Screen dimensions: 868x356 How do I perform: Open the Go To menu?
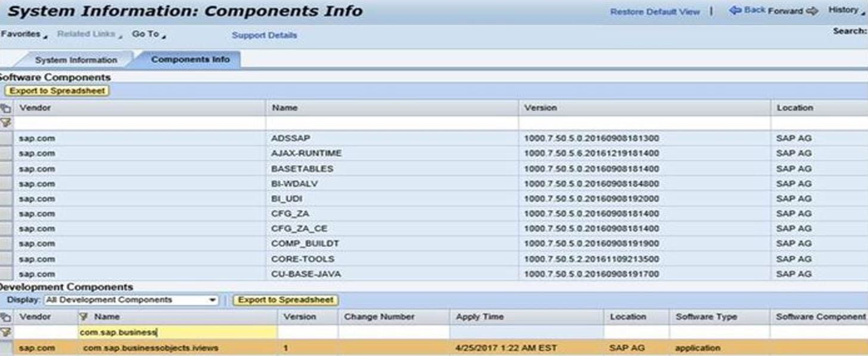(148, 35)
